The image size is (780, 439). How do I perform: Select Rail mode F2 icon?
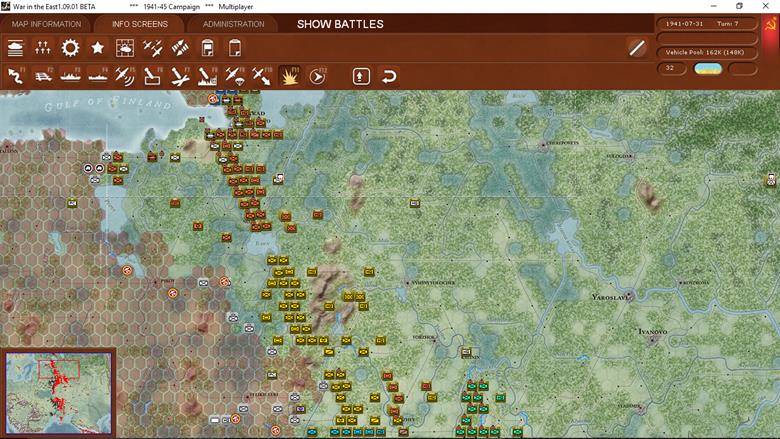[43, 76]
